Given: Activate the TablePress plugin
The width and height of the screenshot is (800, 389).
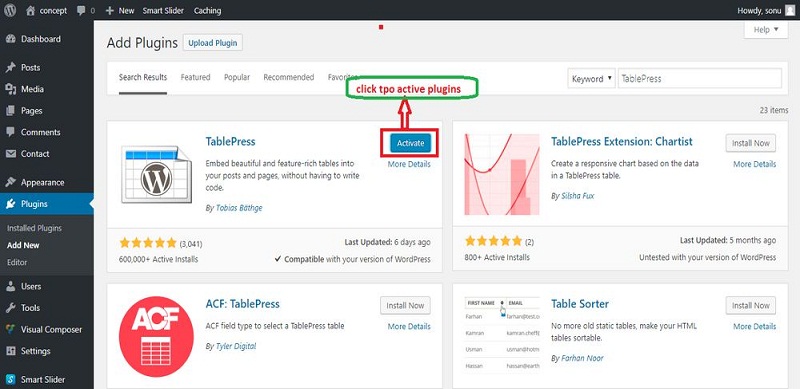Looking at the screenshot, I should 410,143.
